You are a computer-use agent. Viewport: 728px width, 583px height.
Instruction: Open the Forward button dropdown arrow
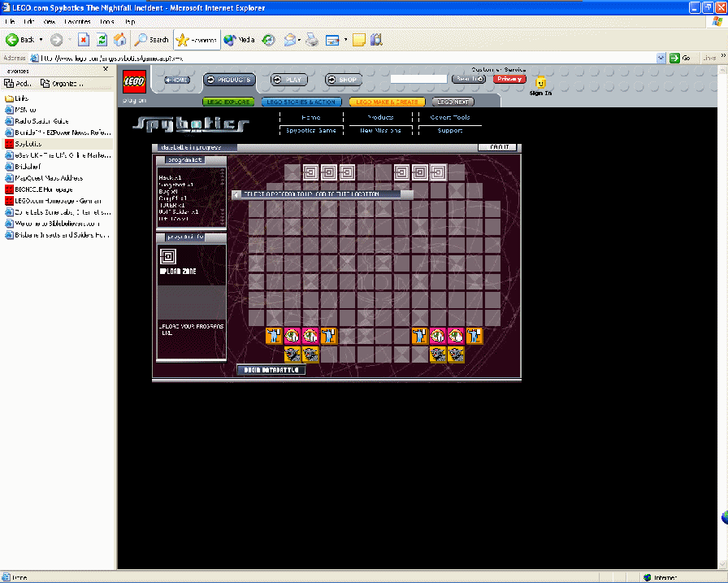(x=69, y=40)
